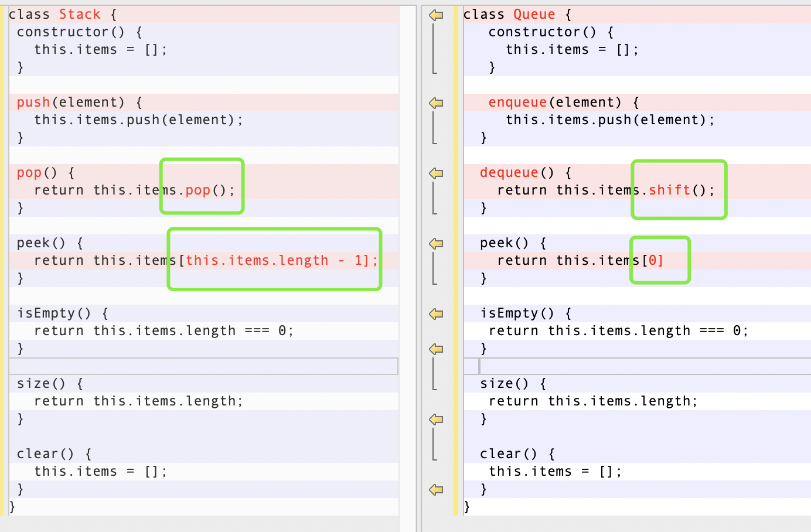Click 'size() {' in the left pane
Image resolution: width=811 pixels, height=532 pixels.
[x=50, y=384]
